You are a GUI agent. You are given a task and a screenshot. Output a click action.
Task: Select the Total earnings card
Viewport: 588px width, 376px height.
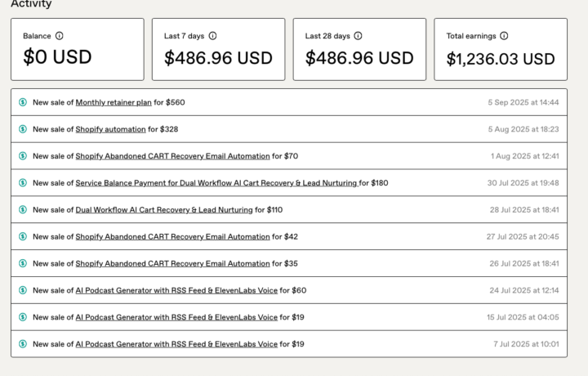(500, 49)
